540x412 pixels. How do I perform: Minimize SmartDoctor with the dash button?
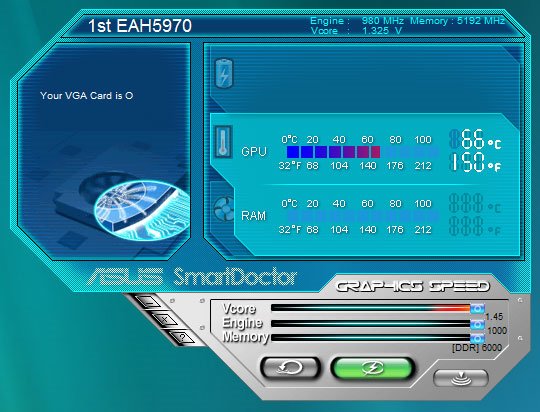click(148, 302)
